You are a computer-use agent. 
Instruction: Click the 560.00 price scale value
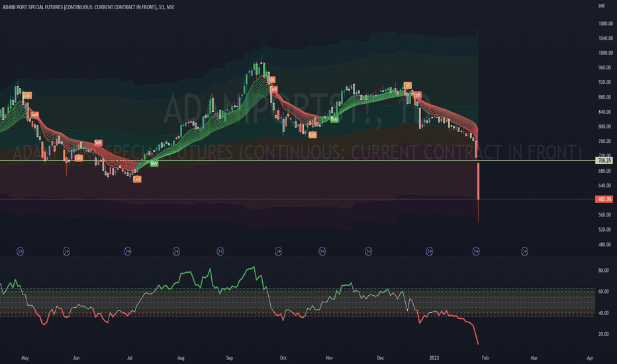tap(606, 215)
